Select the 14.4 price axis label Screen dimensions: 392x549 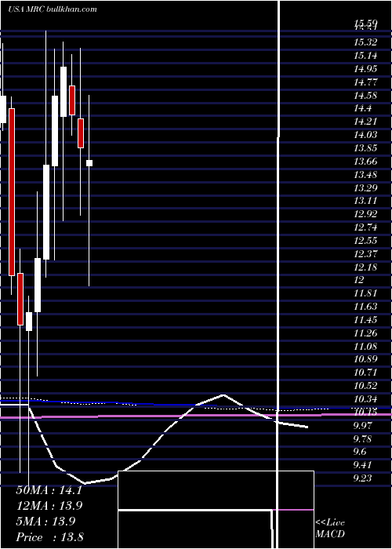pos(362,108)
